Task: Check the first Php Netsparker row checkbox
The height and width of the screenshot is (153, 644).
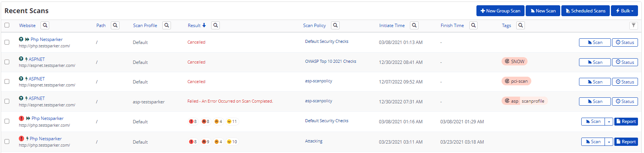Action: coord(7,42)
